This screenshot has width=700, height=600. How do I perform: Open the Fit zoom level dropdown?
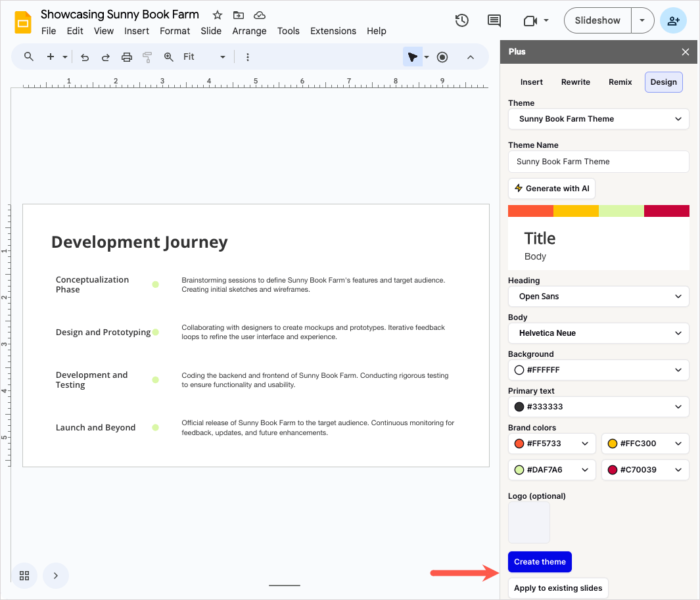[x=204, y=57]
